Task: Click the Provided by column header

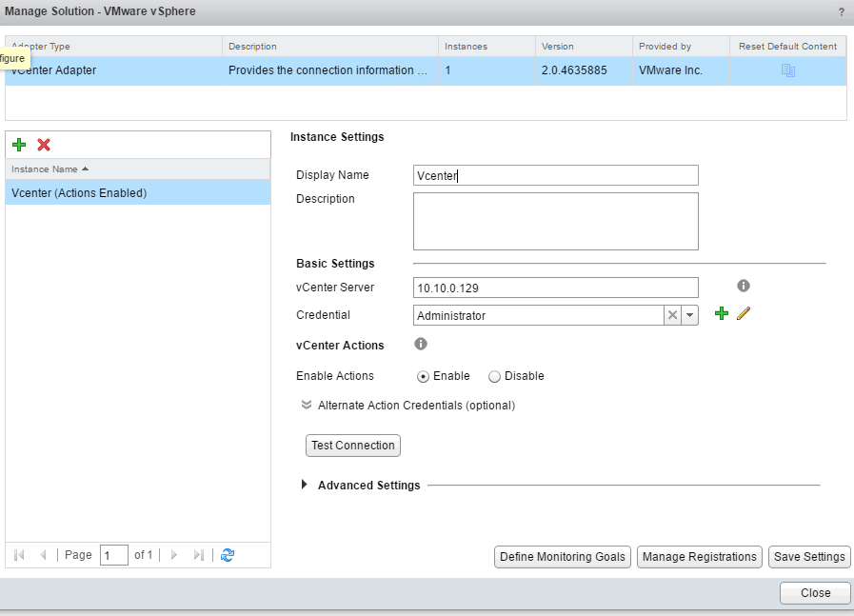Action: pyautogui.click(x=681, y=47)
